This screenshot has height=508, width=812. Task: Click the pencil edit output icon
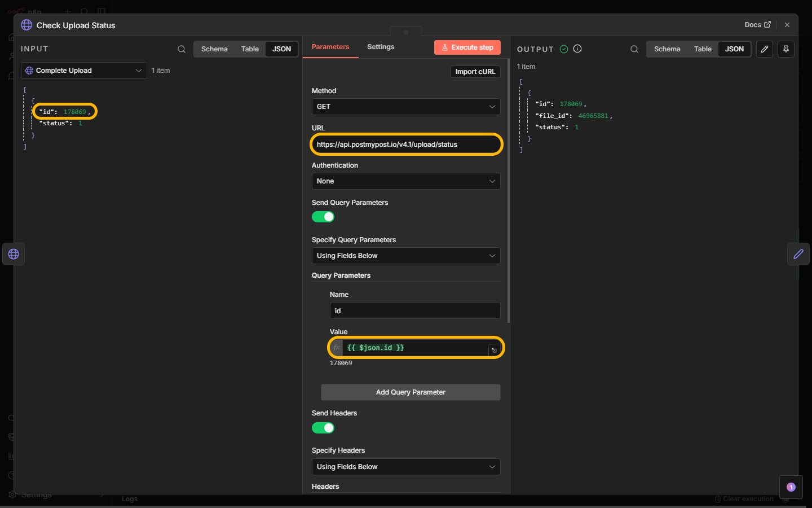pos(765,49)
